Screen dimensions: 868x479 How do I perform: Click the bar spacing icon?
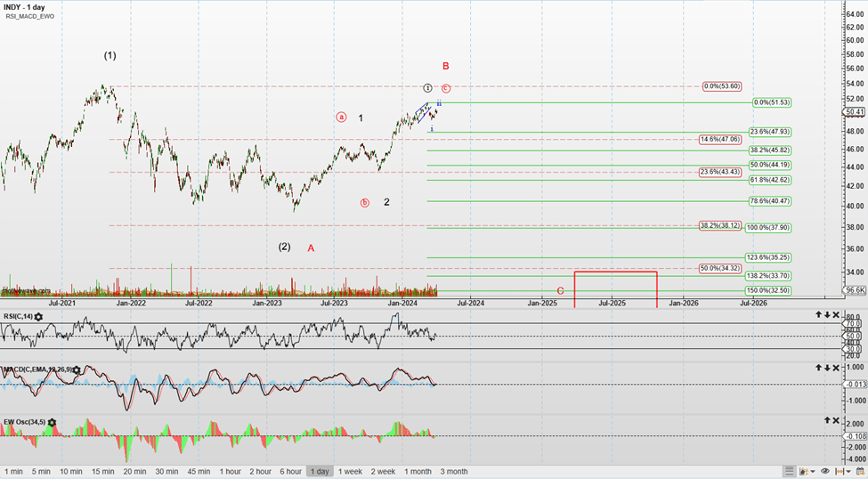(x=840, y=471)
